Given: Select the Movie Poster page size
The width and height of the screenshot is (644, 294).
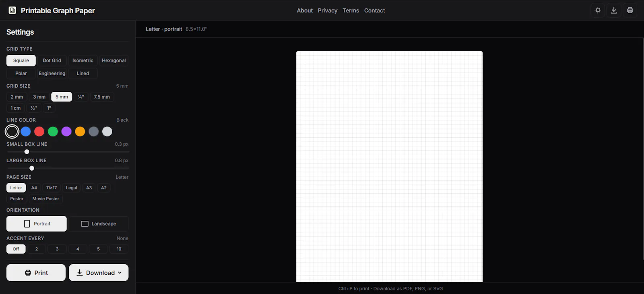Looking at the screenshot, I should [46, 199].
